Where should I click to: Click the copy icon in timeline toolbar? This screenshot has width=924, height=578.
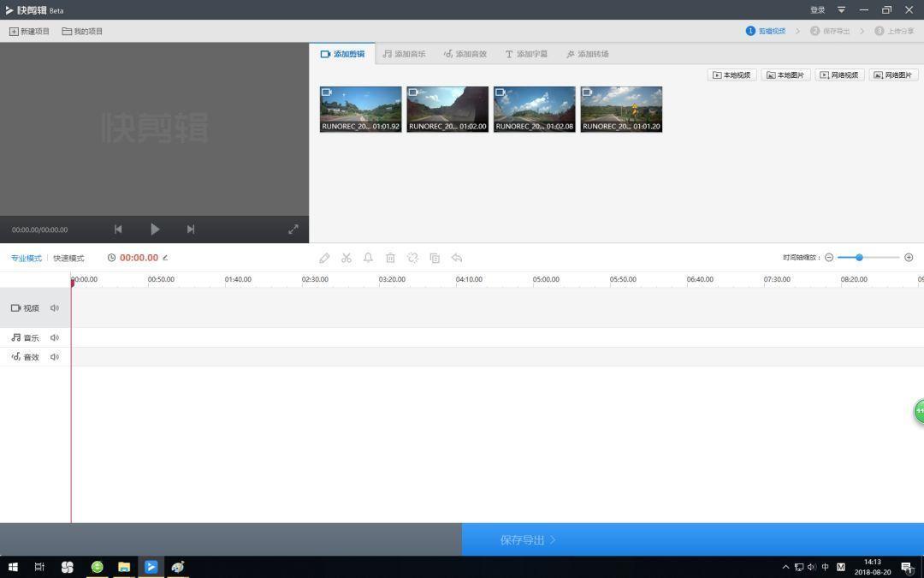435,258
